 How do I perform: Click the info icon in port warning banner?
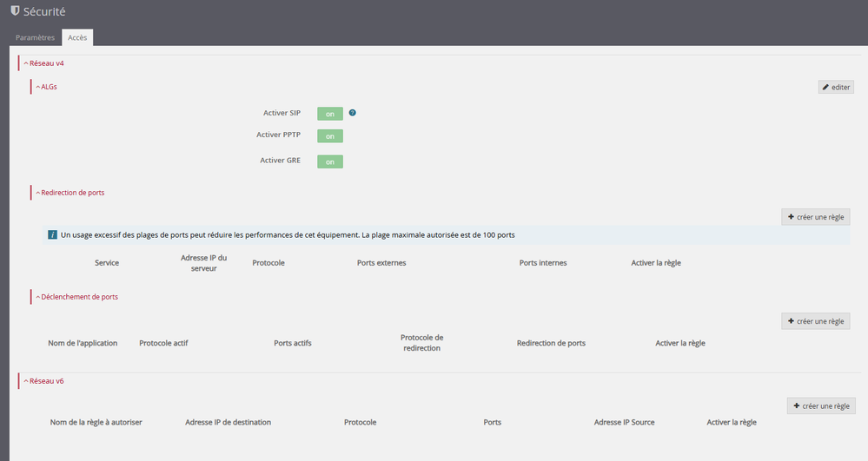click(52, 235)
